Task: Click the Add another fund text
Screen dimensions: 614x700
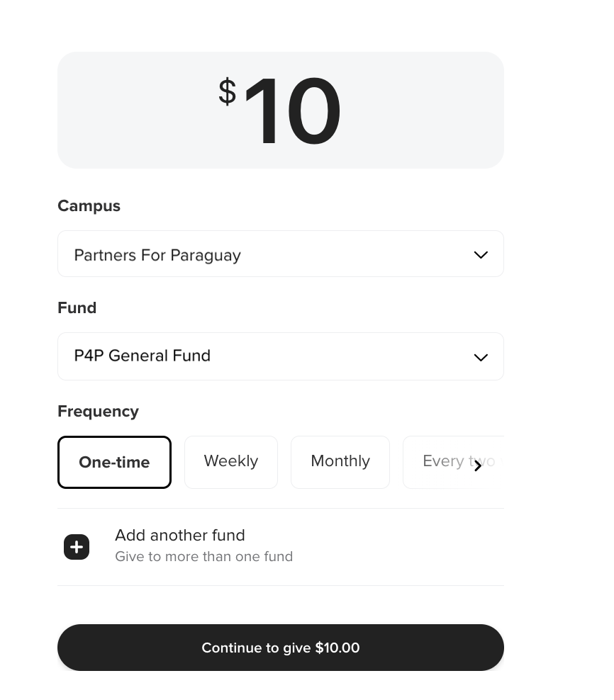Action: (x=179, y=535)
